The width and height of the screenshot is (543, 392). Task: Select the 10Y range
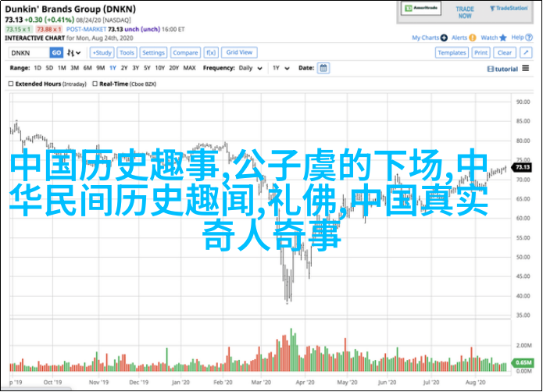[160, 68]
